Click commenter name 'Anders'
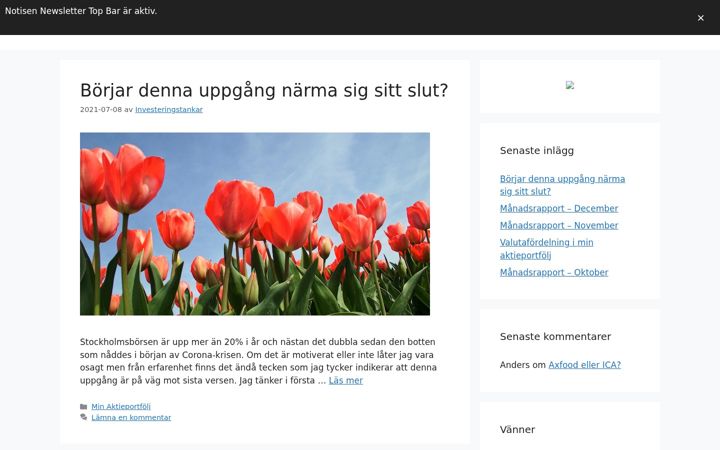The width and height of the screenshot is (720, 450). click(515, 365)
